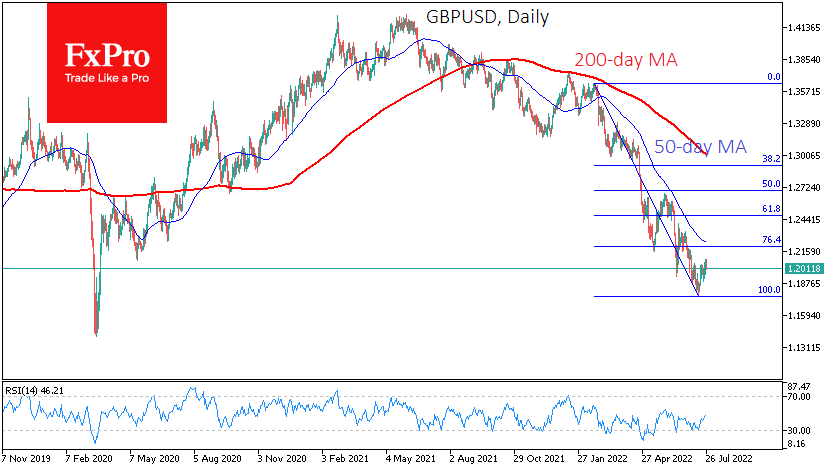Select the 100.0 Fibonacci level label
835x470 pixels.
click(768, 289)
